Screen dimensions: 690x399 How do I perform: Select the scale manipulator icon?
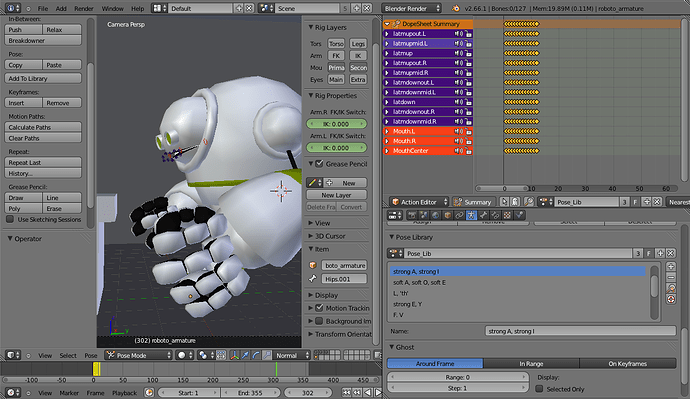click(x=267, y=355)
